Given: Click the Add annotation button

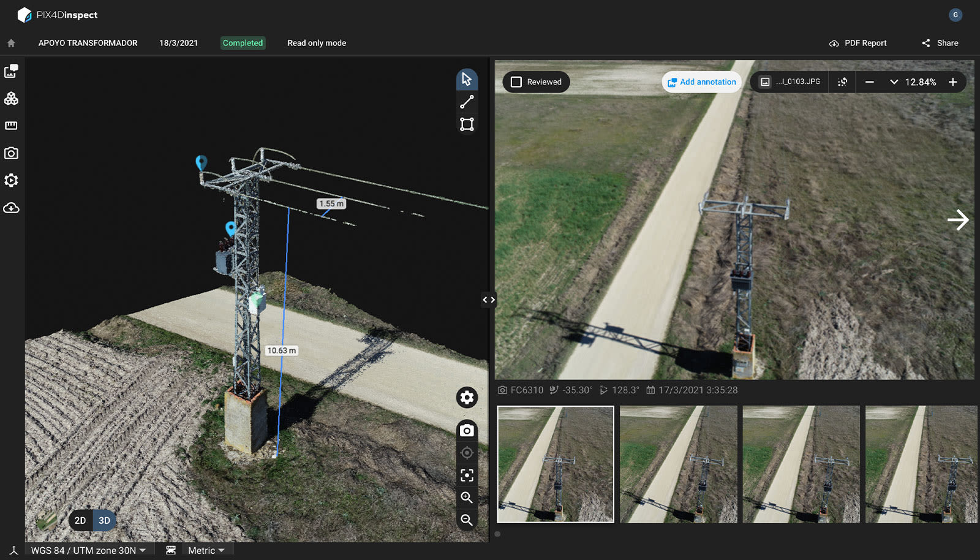Looking at the screenshot, I should click(701, 81).
